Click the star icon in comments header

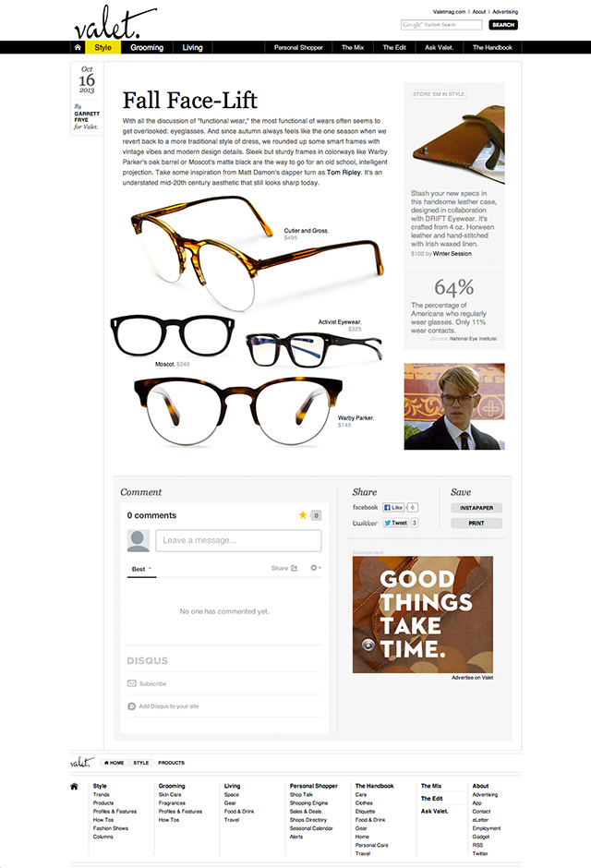[303, 515]
